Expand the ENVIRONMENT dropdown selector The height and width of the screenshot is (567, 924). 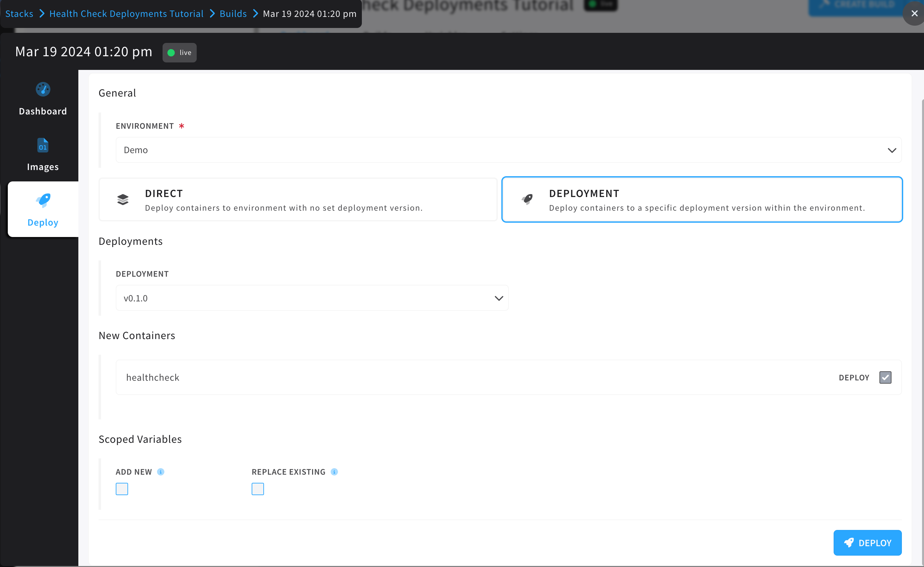[892, 149]
